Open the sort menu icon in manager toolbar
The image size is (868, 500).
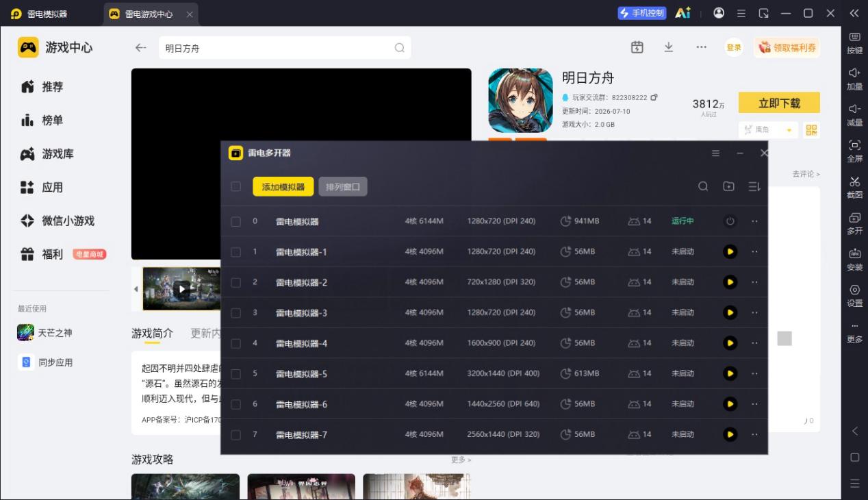[754, 186]
